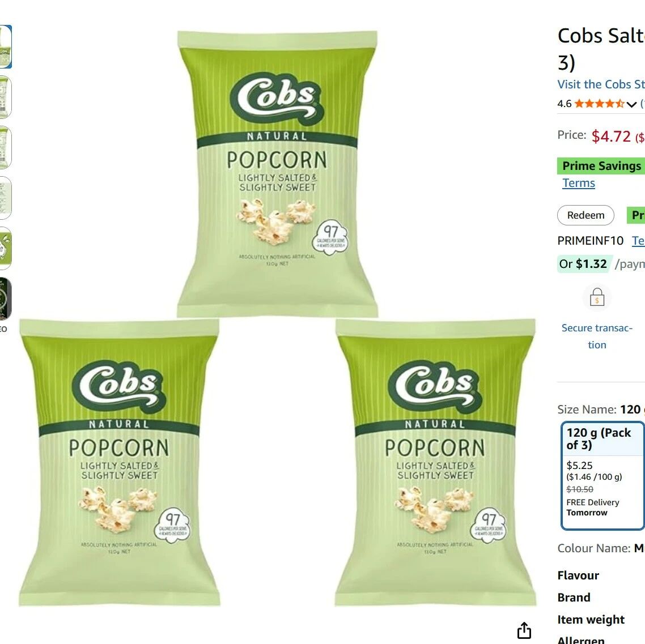Click the main Cobs popcorn product image
Image resolution: width=645 pixels, height=644 pixels.
coord(278,318)
